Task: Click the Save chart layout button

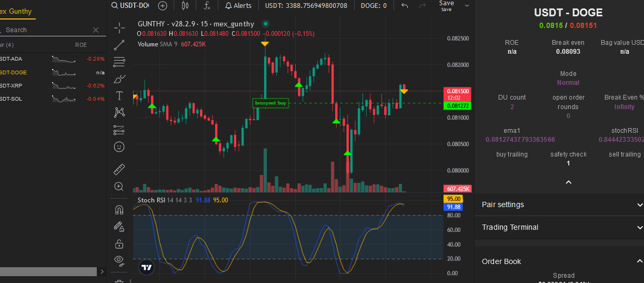Action: [446, 5]
